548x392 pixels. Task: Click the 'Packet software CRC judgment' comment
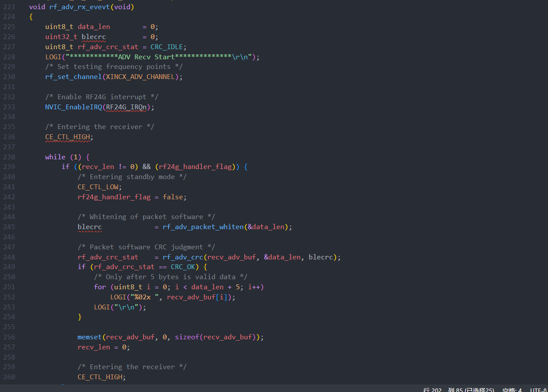point(147,247)
